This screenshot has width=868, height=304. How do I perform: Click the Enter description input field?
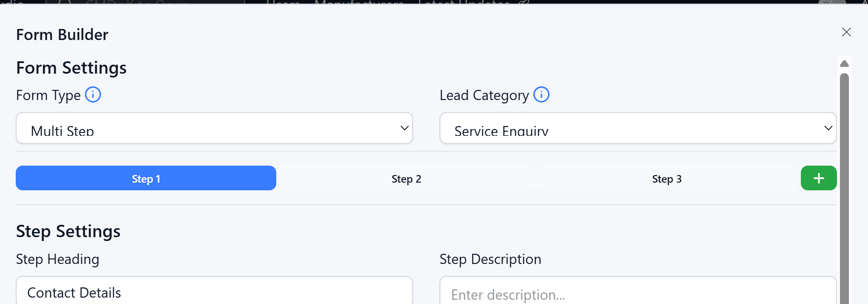pos(638,294)
